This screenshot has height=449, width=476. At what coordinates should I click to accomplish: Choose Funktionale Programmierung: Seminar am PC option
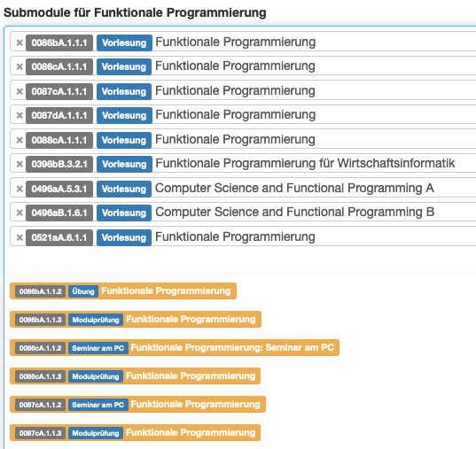(x=175, y=348)
